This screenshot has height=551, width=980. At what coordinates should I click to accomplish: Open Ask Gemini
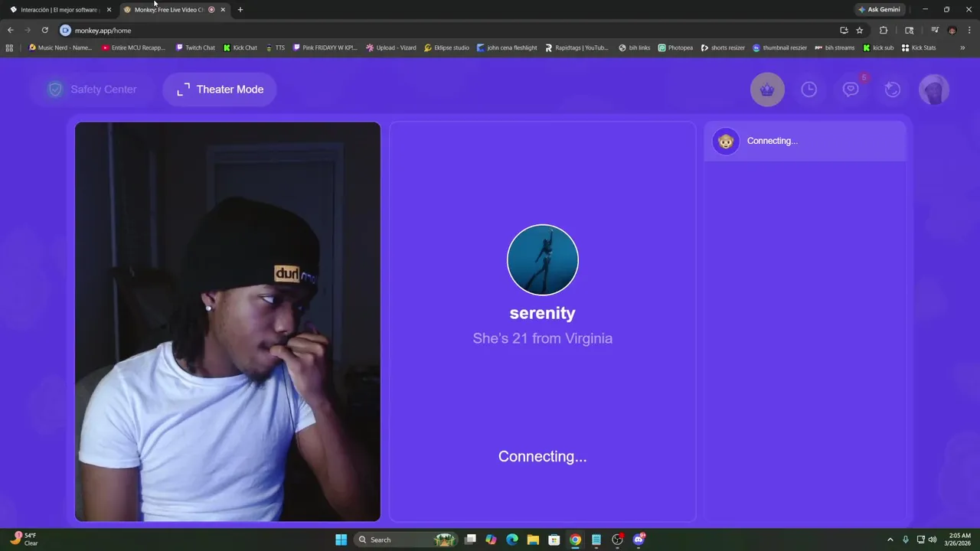click(x=879, y=10)
